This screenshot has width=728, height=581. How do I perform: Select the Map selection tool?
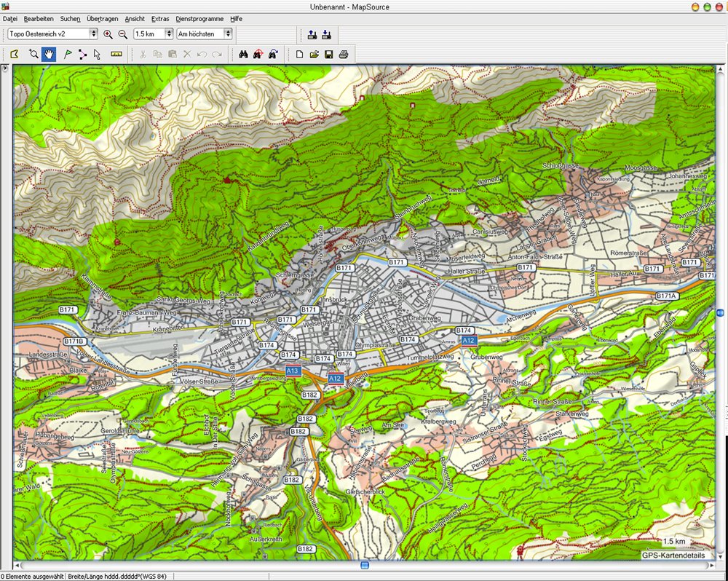point(15,55)
